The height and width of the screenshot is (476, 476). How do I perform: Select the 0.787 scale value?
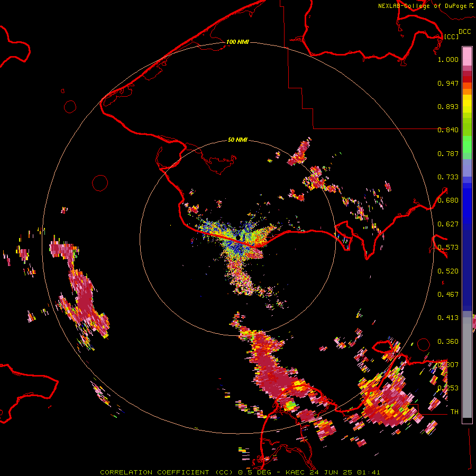pos(448,153)
